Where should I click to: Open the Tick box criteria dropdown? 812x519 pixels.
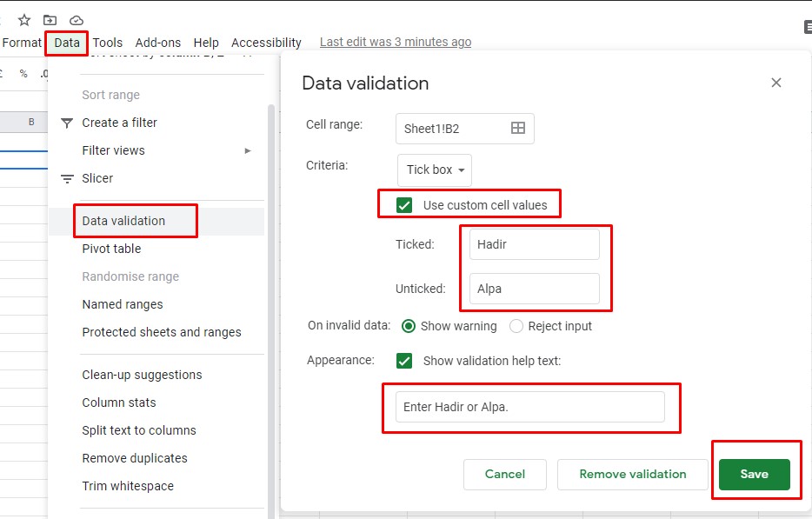click(434, 170)
